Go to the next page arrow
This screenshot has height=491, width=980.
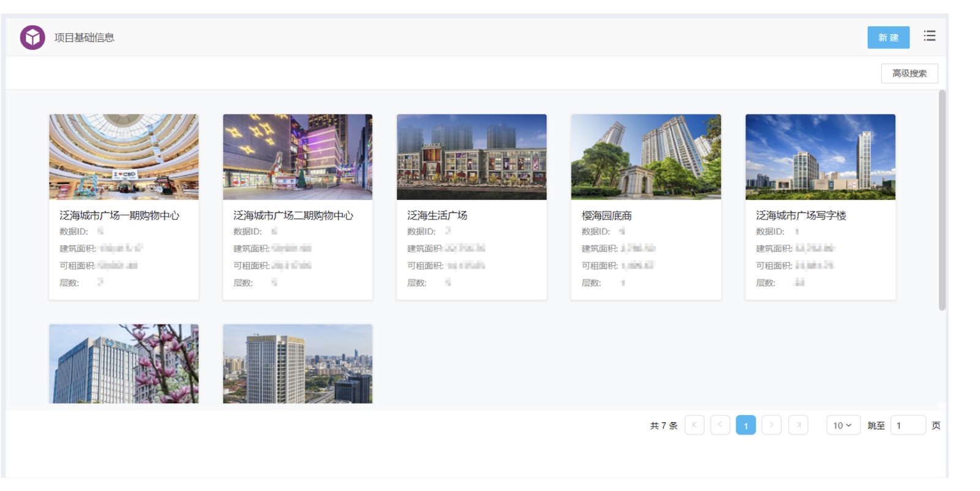(771, 425)
